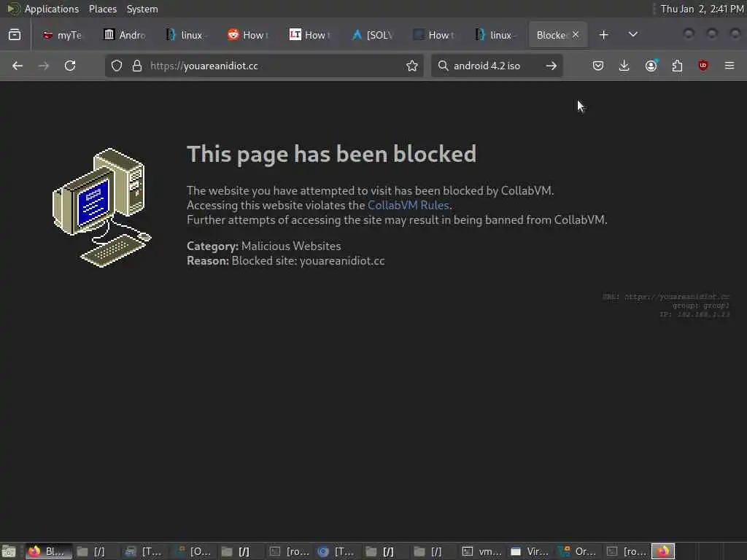This screenshot has height=560, width=747.
Task: Switch to the Reddit 'How t' tab
Action: [x=248, y=35]
